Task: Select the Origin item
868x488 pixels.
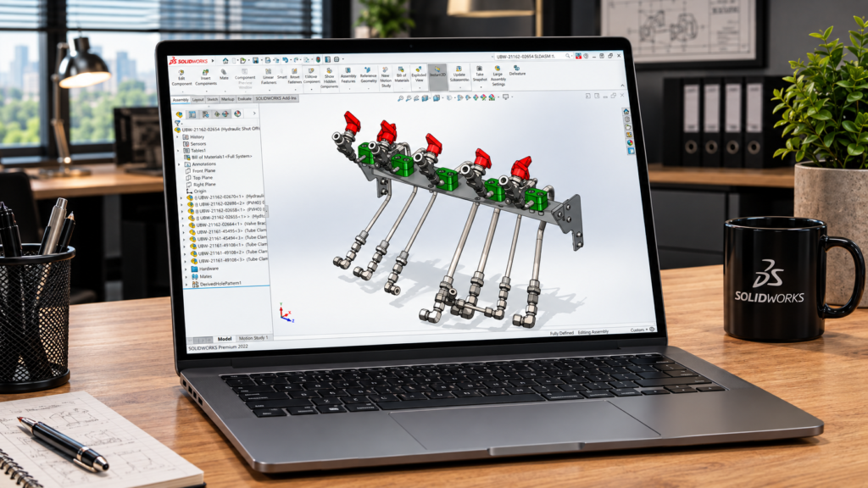Action: [197, 191]
